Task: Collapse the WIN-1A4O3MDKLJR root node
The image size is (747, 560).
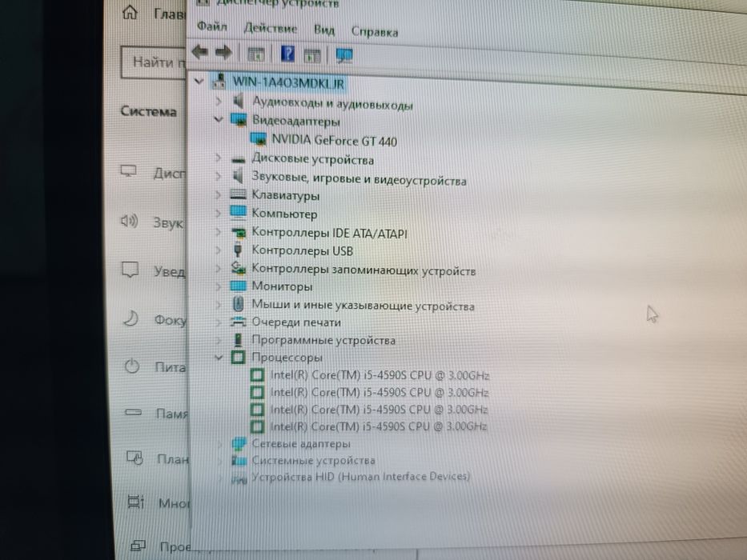Action: tap(199, 82)
